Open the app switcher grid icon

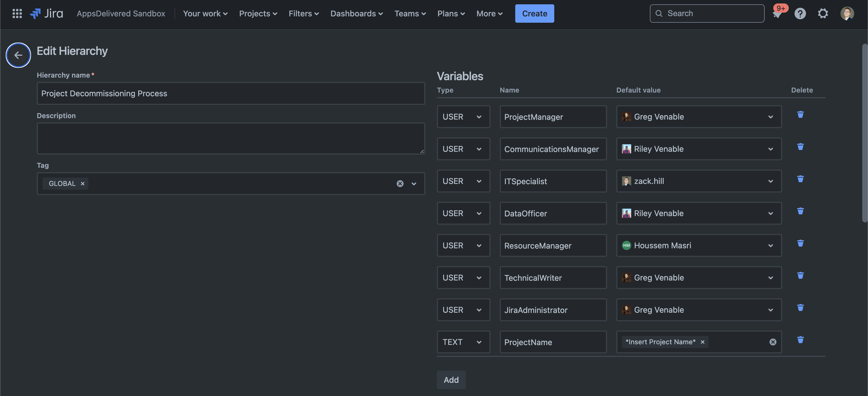pos(17,14)
